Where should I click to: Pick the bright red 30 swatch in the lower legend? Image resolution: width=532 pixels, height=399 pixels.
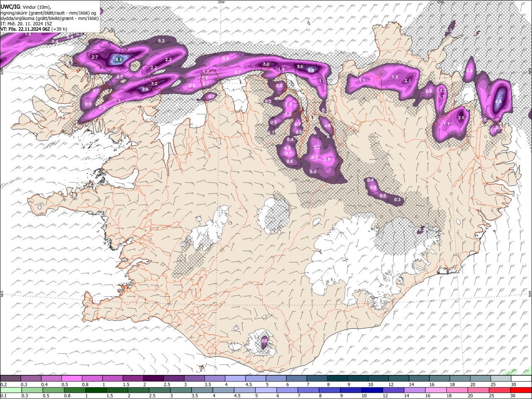click(520, 390)
